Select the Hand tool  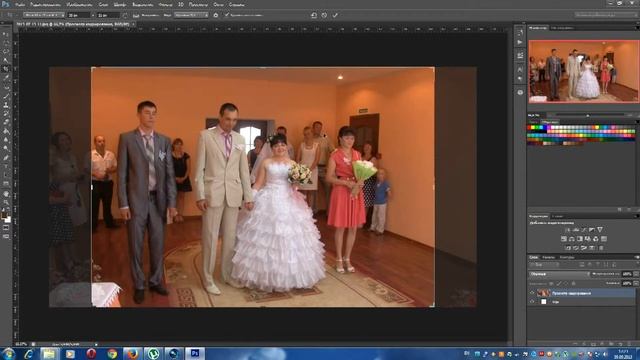pyautogui.click(x=6, y=193)
